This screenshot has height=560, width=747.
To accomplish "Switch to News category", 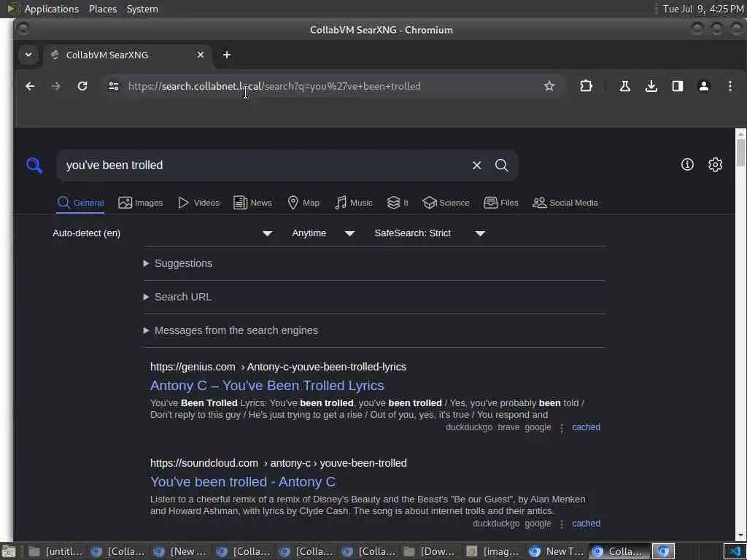I will (253, 203).
